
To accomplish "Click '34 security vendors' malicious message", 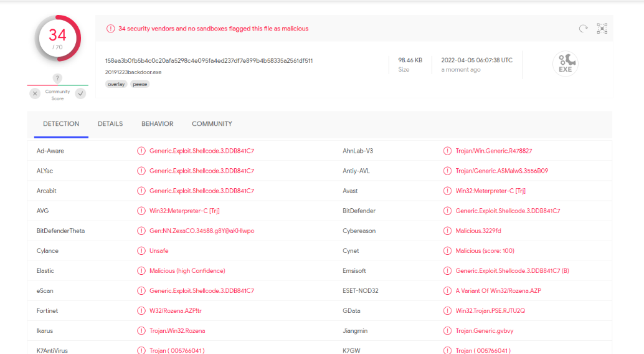I will click(213, 29).
